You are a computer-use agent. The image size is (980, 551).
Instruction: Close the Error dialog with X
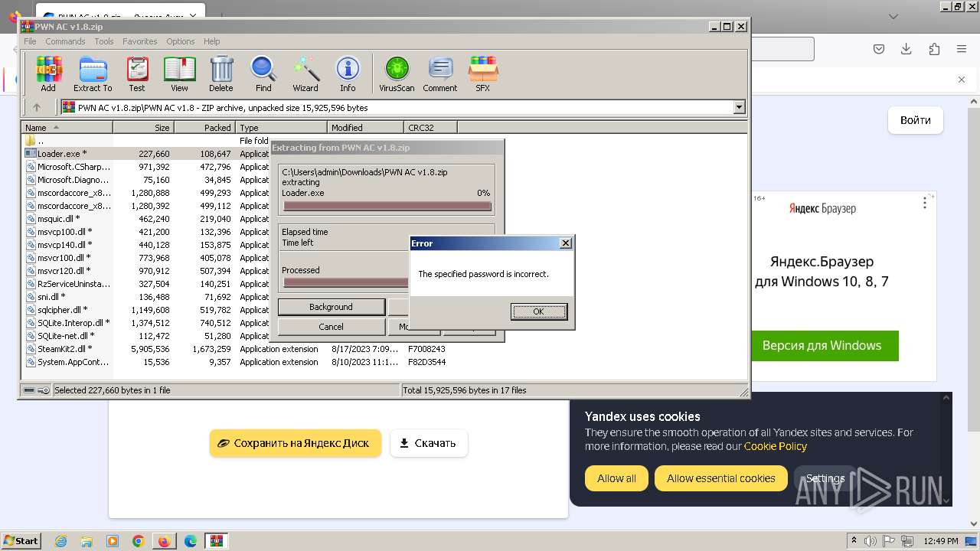pyautogui.click(x=566, y=243)
